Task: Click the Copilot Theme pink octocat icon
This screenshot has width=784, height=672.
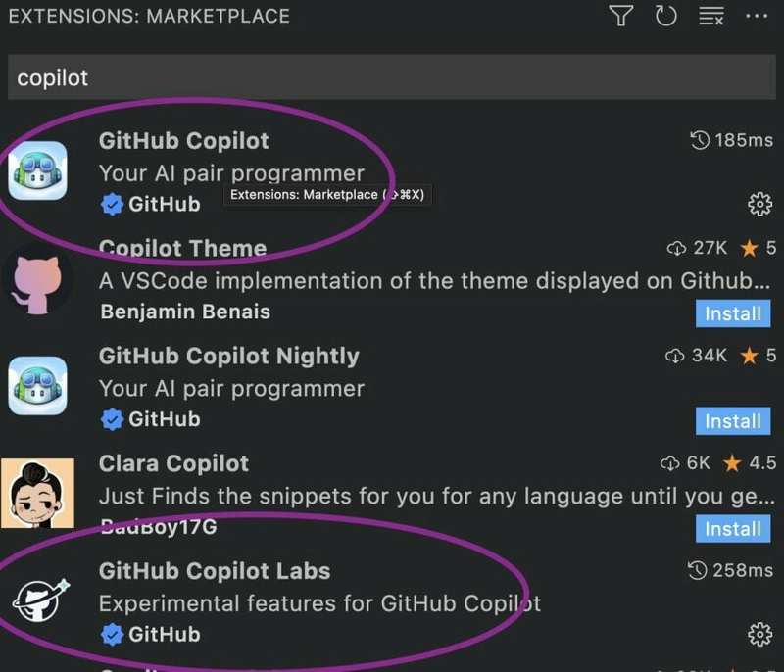Action: (x=38, y=278)
